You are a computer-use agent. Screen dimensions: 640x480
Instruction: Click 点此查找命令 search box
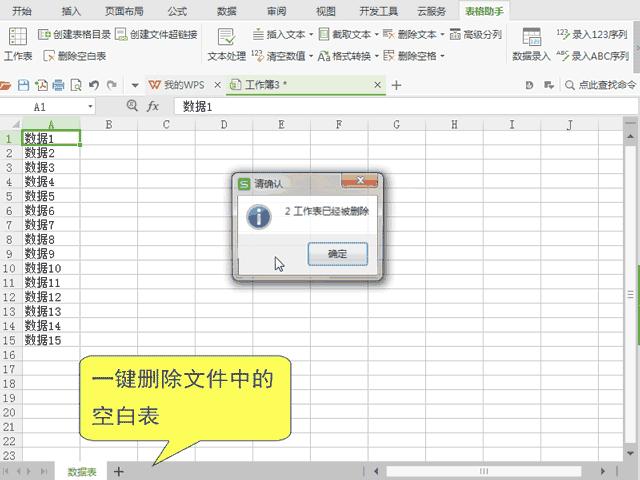600,85
